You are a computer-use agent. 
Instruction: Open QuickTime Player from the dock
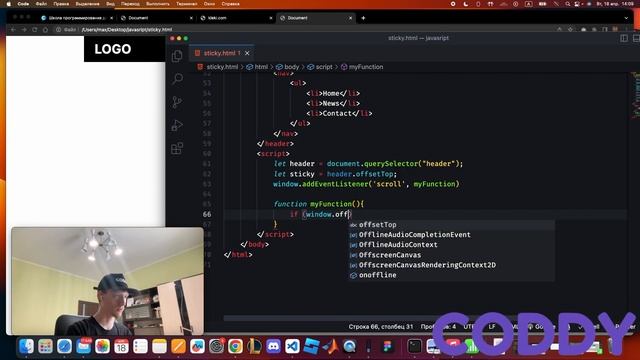click(349, 347)
